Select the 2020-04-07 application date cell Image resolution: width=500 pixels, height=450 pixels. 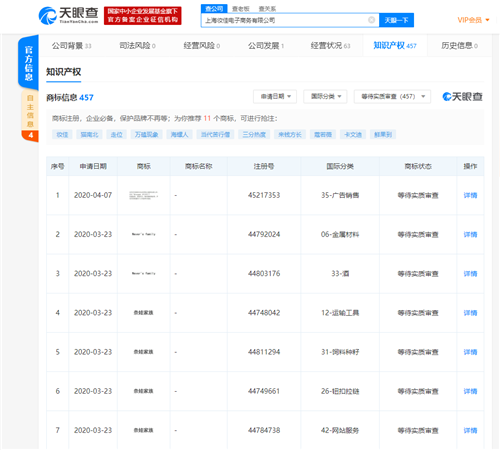93,195
